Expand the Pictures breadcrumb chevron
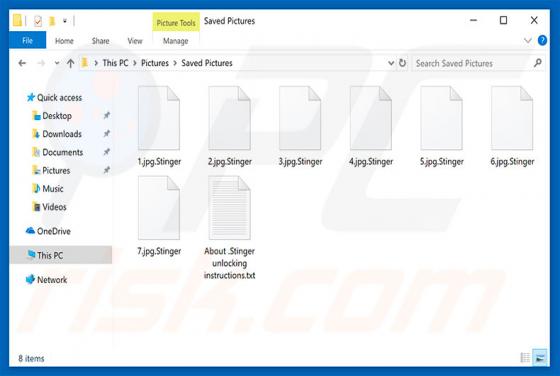560x376 pixels. click(x=175, y=63)
